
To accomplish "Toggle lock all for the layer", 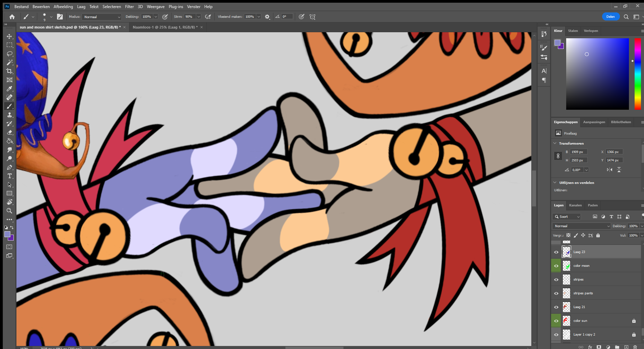I will click(598, 235).
